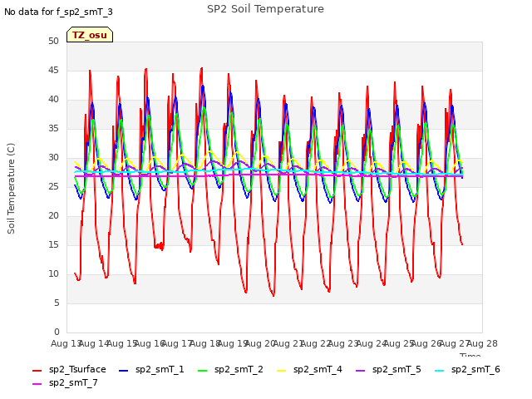
Task: Click the purple sp2_smT_5 legend swatch
Action: [x=360, y=371]
